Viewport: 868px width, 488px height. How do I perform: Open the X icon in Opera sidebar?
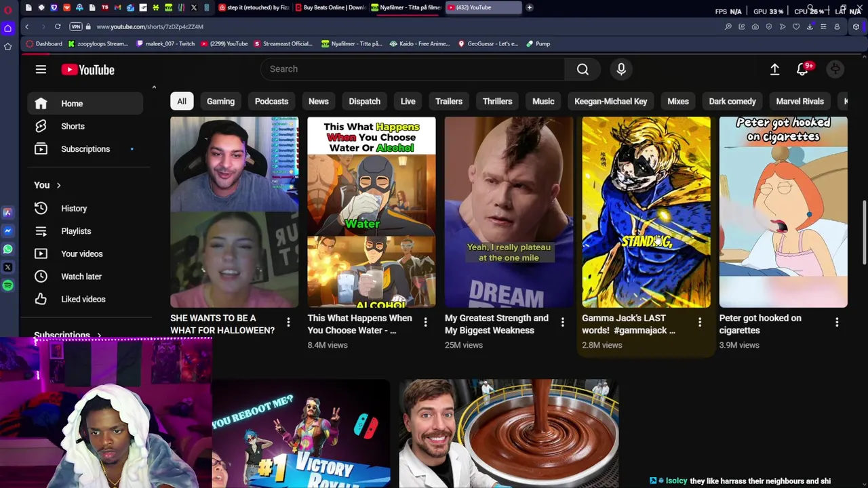click(x=7, y=267)
